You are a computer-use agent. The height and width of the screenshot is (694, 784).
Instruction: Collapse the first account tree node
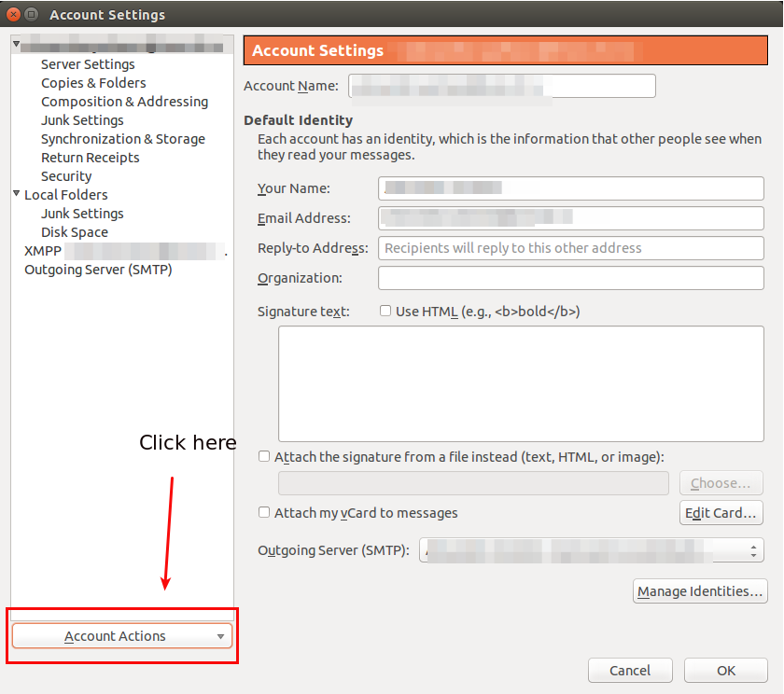17,45
